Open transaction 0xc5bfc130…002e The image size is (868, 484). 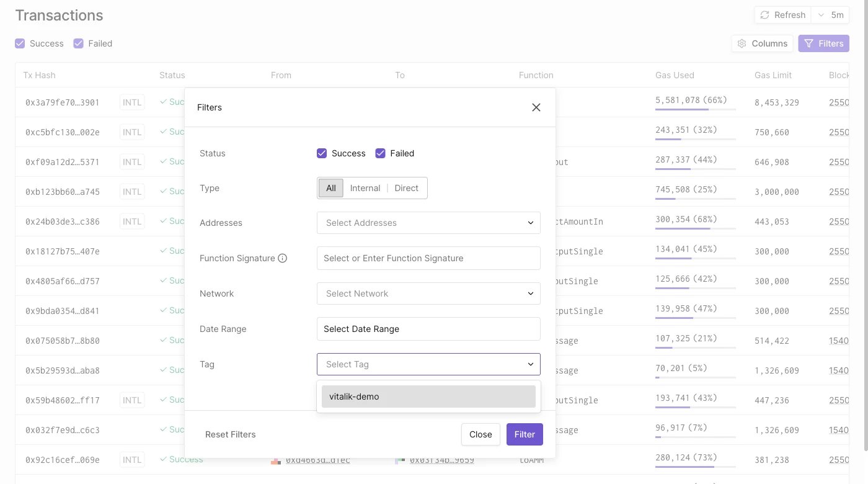(x=63, y=132)
